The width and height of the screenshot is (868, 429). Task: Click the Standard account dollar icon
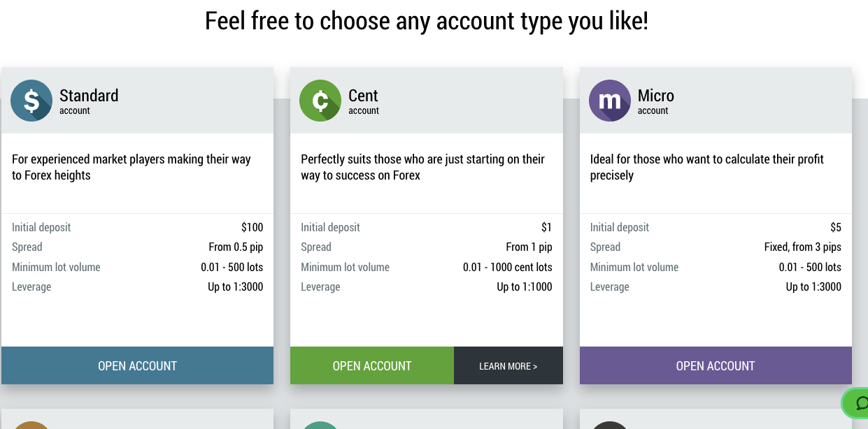(x=31, y=101)
